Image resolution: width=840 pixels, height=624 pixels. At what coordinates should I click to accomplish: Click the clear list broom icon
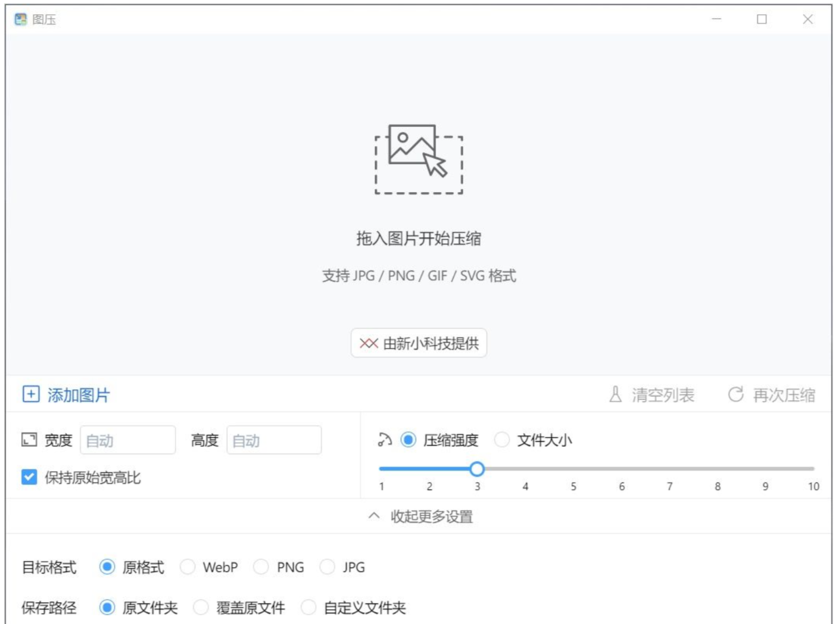tap(615, 394)
